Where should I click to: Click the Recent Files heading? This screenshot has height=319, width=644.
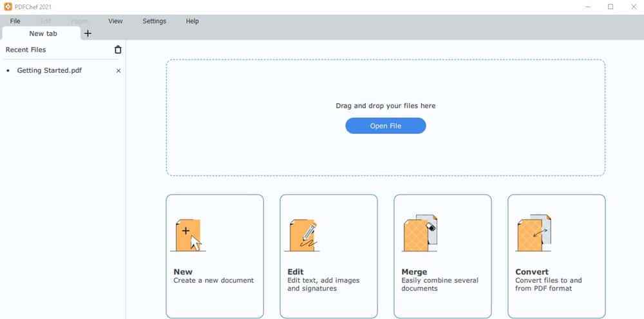(x=26, y=50)
